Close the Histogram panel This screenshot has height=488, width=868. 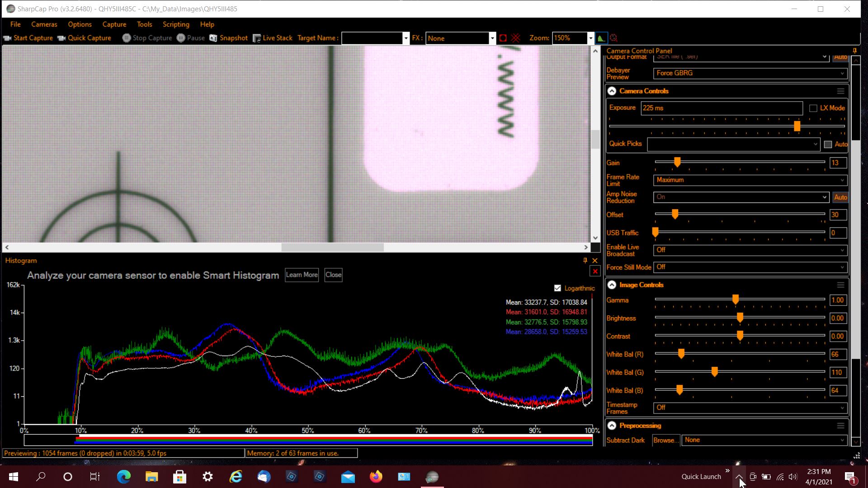[595, 260]
